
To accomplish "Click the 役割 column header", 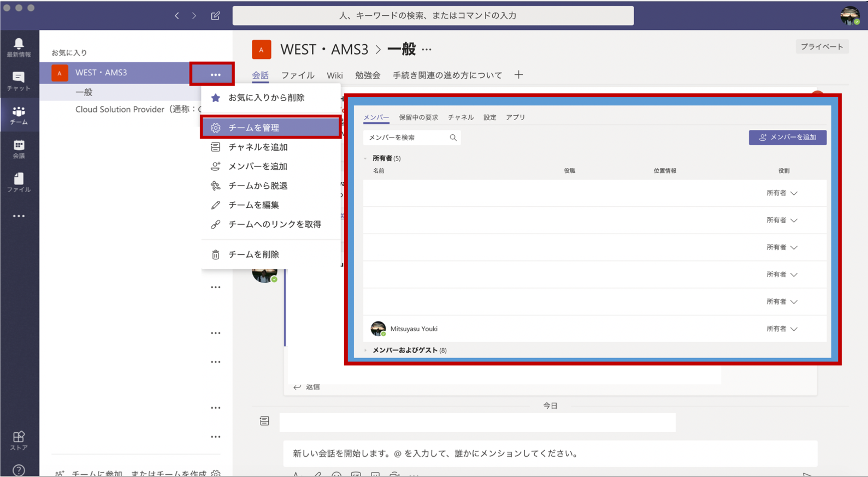I will [784, 171].
